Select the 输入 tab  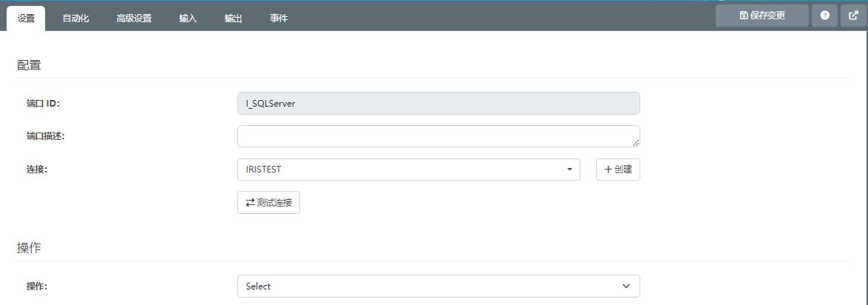pyautogui.click(x=188, y=19)
